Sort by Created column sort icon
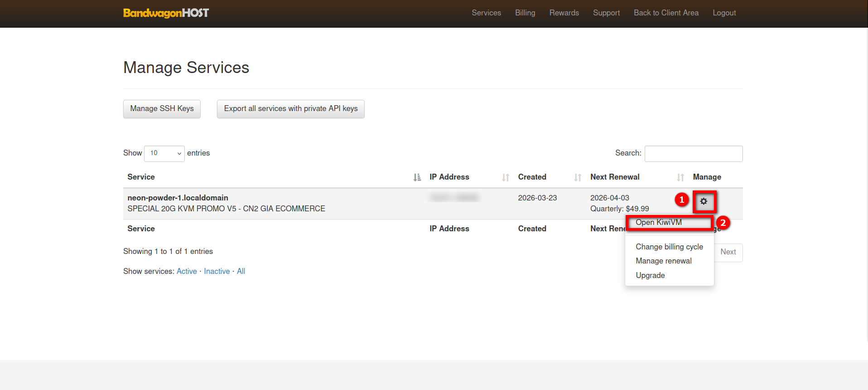This screenshot has height=390, width=868. tap(578, 177)
